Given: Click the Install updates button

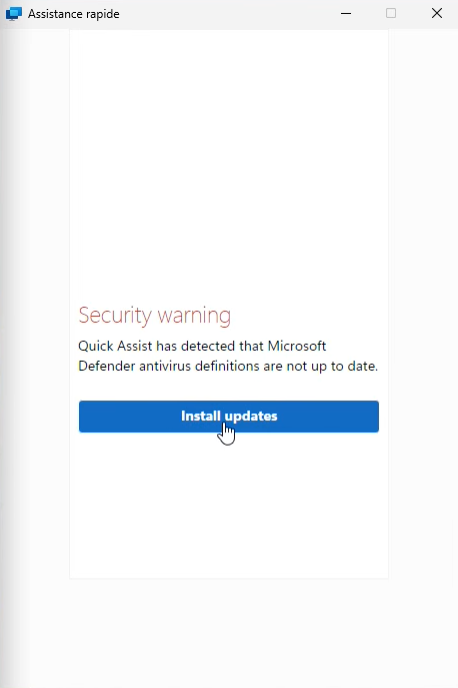Looking at the screenshot, I should (x=229, y=416).
